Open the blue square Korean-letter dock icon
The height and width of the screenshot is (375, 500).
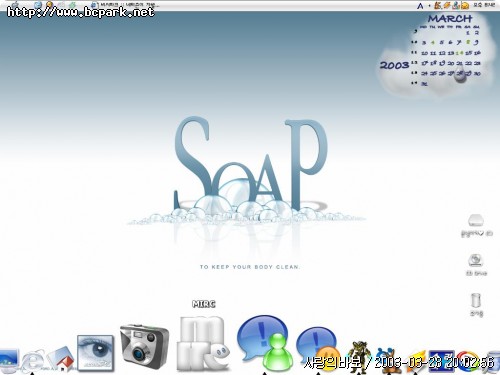coord(441,362)
